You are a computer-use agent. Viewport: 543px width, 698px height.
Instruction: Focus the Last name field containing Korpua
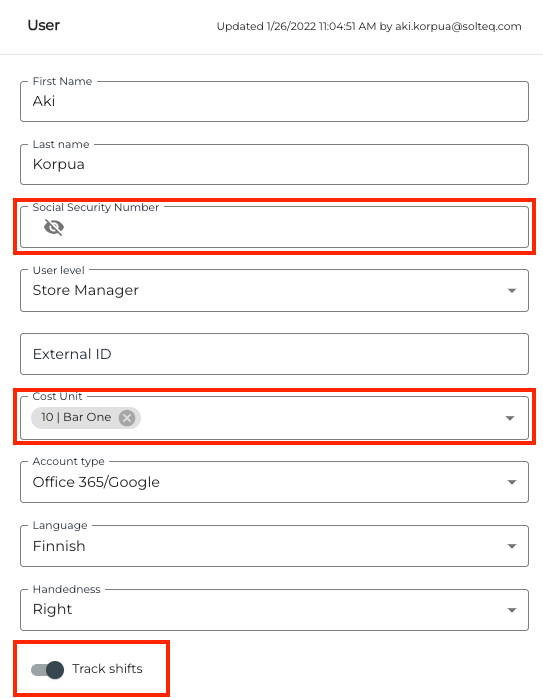click(274, 164)
